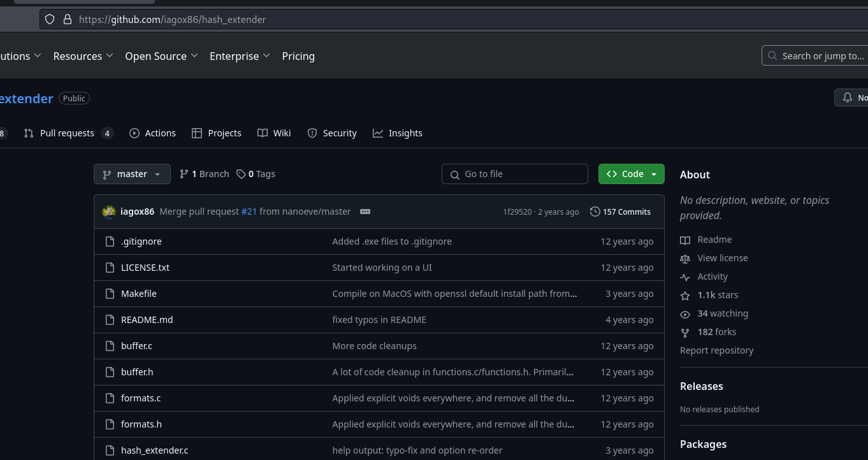Open 157 Commits history link
This screenshot has width=868, height=460.
click(621, 212)
